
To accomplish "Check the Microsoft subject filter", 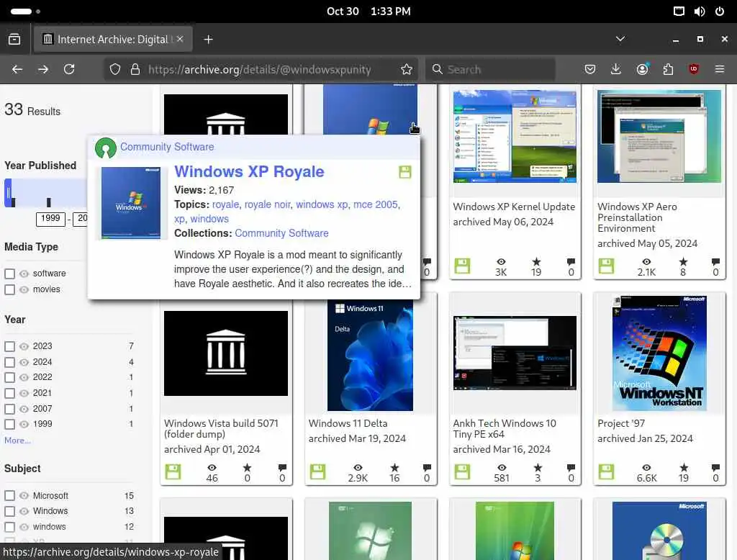I will 9,496.
